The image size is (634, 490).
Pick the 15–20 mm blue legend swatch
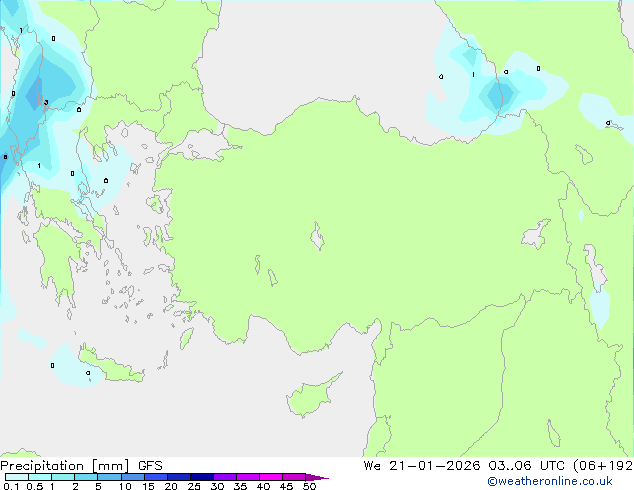tap(155, 477)
